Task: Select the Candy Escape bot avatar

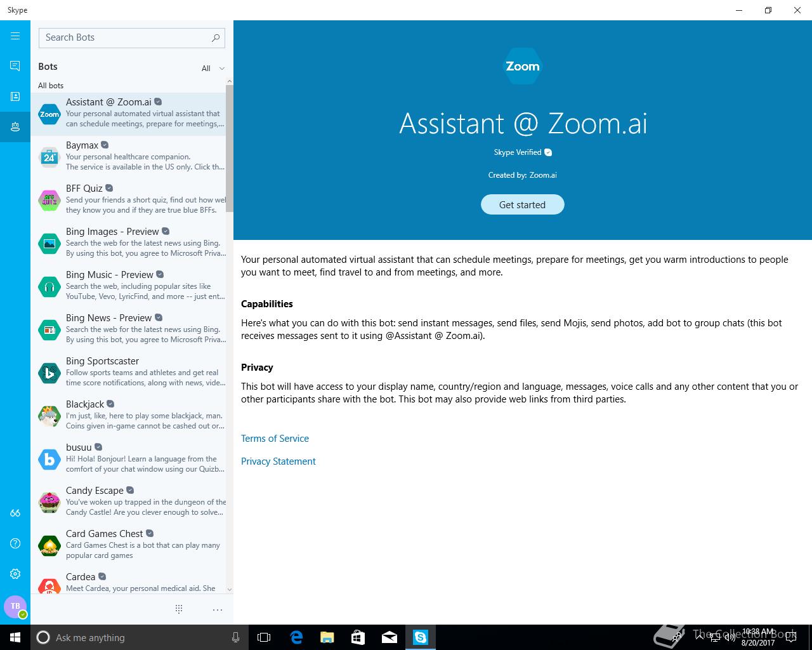Action: click(x=49, y=503)
